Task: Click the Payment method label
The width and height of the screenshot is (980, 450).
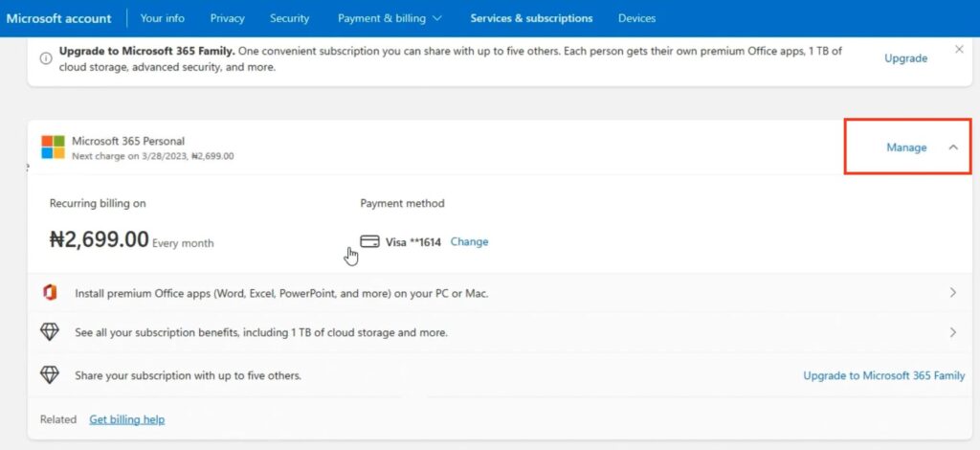Action: pos(403,203)
